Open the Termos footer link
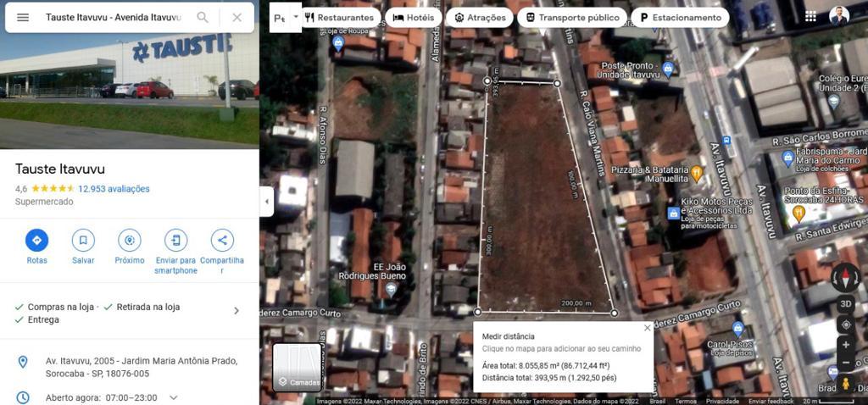Image resolution: width=868 pixels, height=405 pixels. pos(686,401)
